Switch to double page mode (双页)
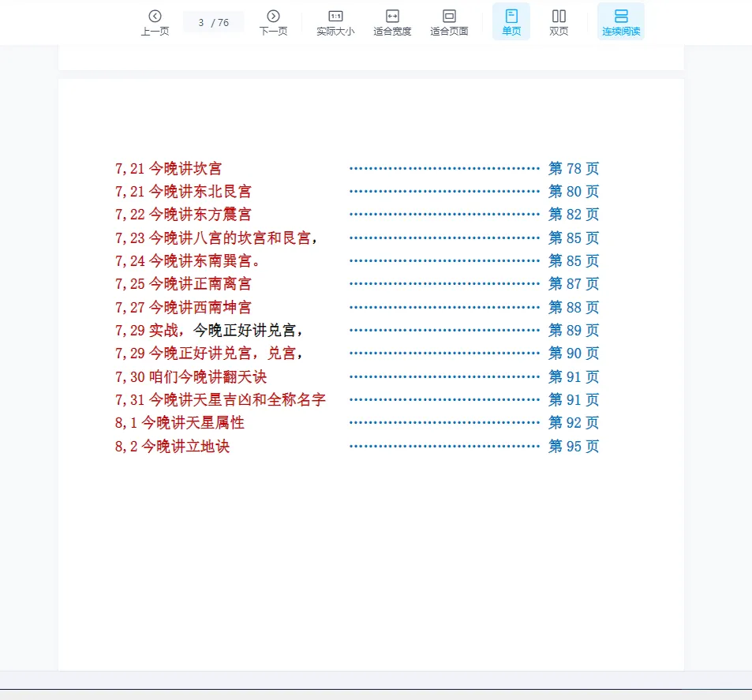The height and width of the screenshot is (700, 752). (x=559, y=23)
